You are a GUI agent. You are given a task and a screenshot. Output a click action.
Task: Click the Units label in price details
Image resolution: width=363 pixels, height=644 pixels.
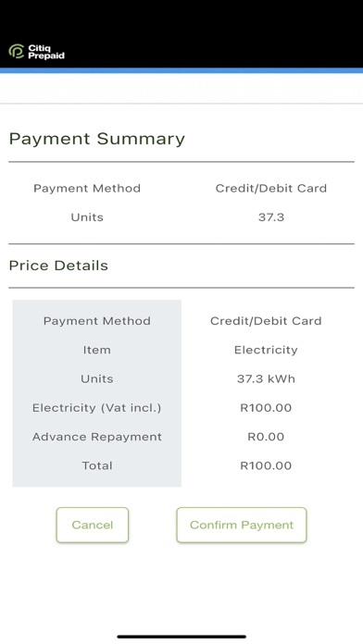pyautogui.click(x=97, y=378)
